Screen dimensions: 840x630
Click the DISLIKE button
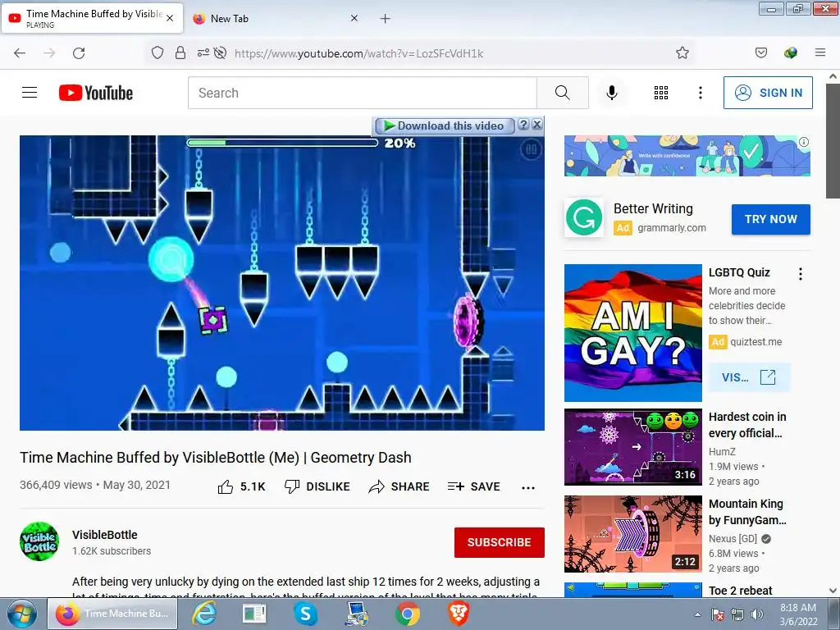pyautogui.click(x=317, y=486)
